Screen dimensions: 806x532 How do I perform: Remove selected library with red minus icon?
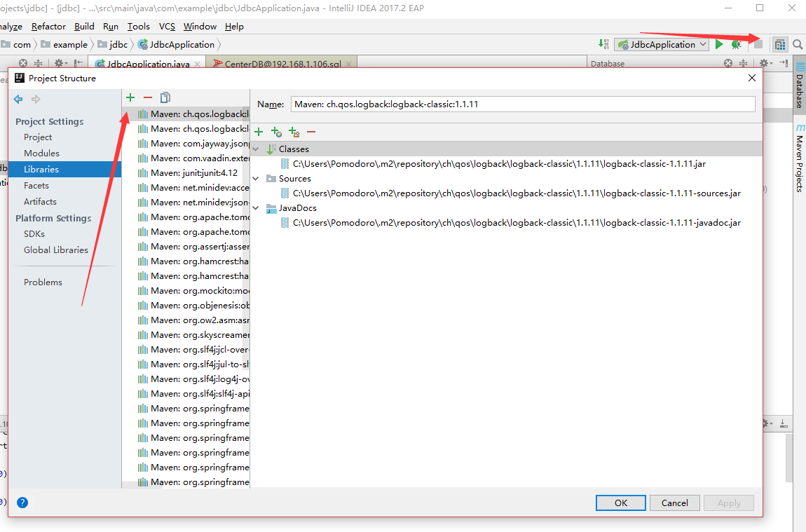pyautogui.click(x=148, y=97)
